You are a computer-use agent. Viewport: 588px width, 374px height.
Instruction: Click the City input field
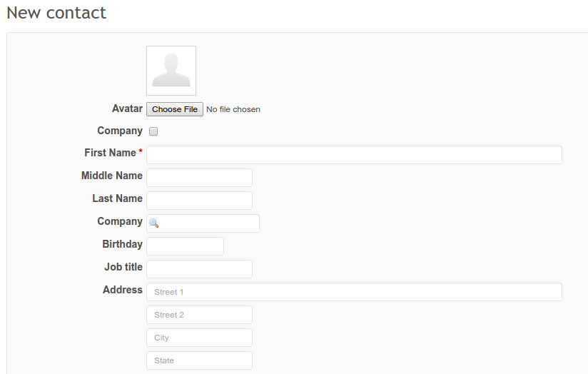pos(199,338)
